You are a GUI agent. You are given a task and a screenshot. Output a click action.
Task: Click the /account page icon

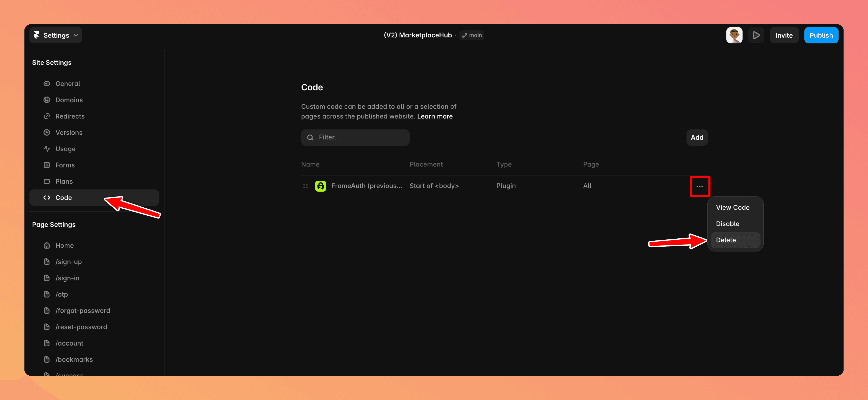[47, 343]
